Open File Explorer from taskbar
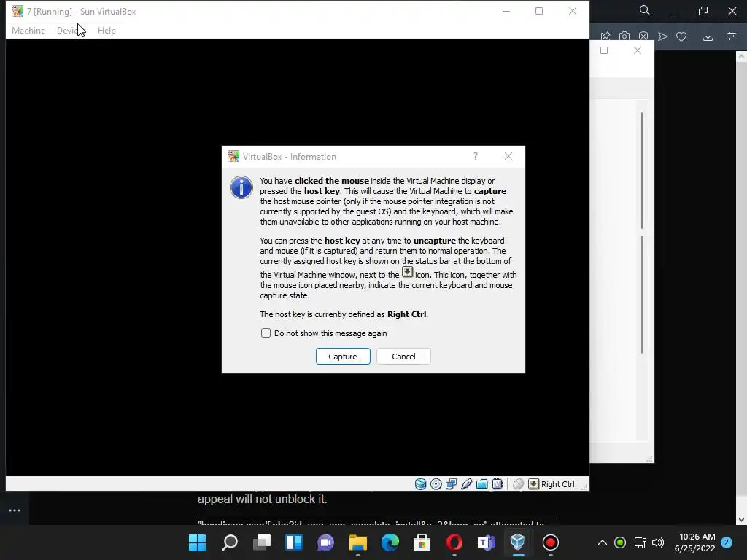Screen dimensions: 747x560 click(357, 542)
